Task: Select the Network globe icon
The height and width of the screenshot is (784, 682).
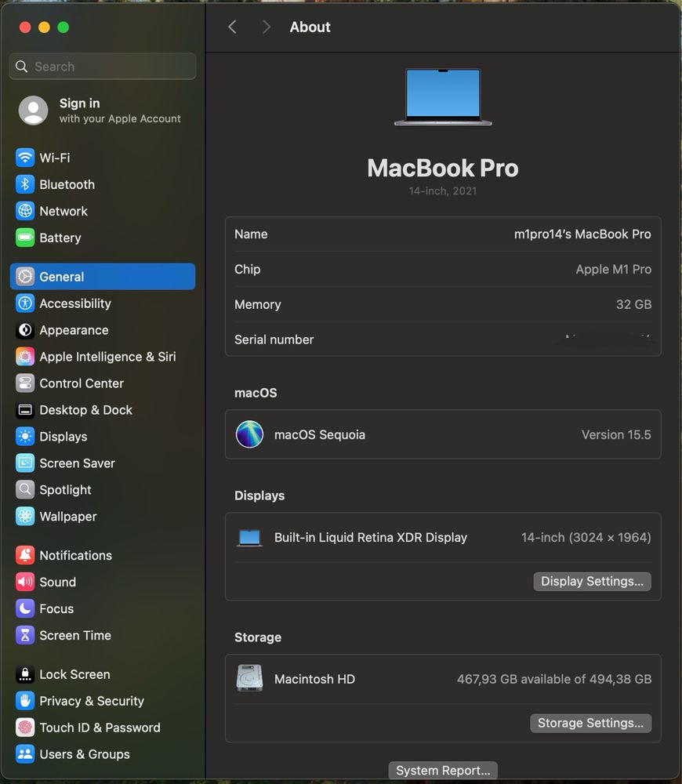Action: [x=25, y=211]
